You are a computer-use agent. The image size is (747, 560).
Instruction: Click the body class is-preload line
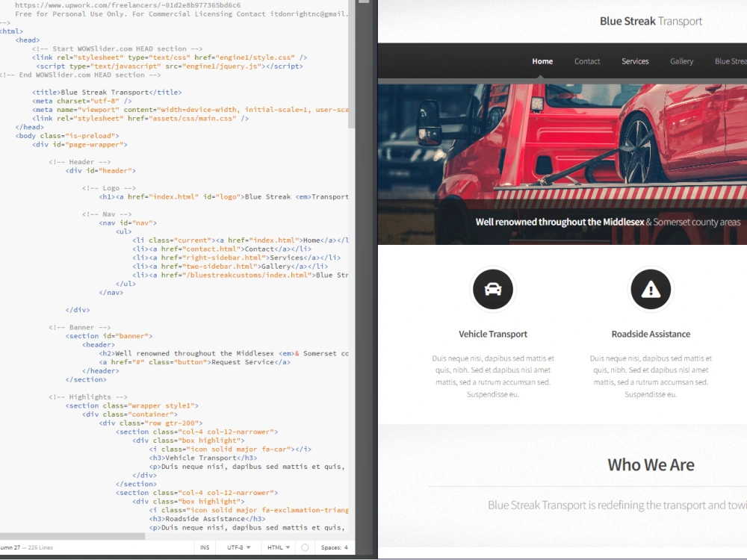click(x=67, y=136)
